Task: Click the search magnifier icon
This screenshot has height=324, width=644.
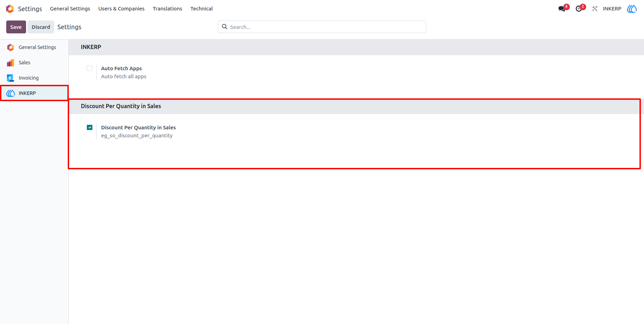Action: (x=225, y=27)
